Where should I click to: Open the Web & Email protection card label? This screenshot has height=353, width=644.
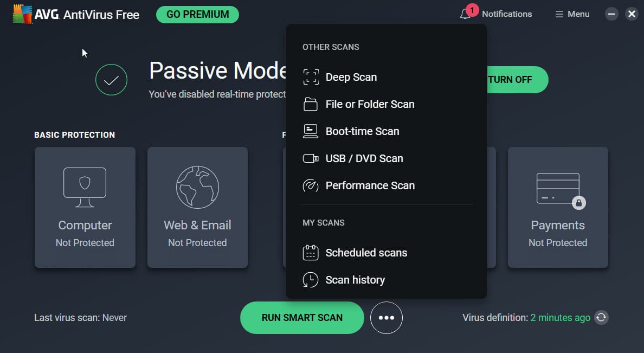197,225
